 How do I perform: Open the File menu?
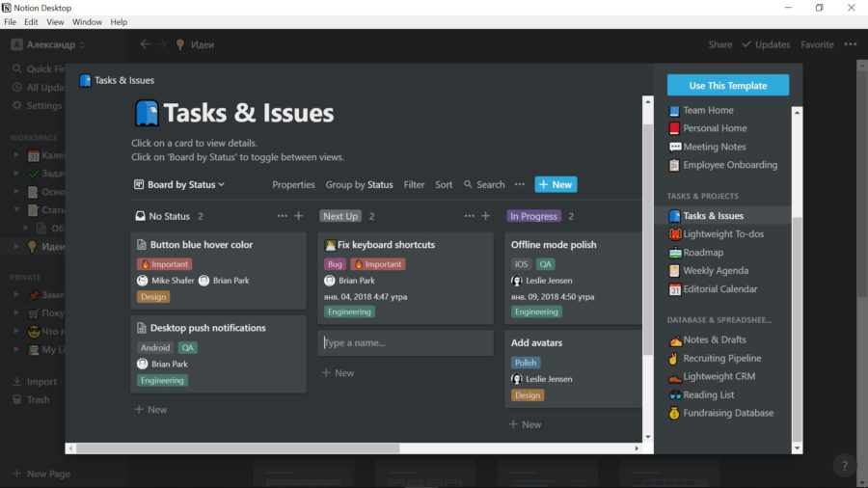pyautogui.click(x=10, y=22)
